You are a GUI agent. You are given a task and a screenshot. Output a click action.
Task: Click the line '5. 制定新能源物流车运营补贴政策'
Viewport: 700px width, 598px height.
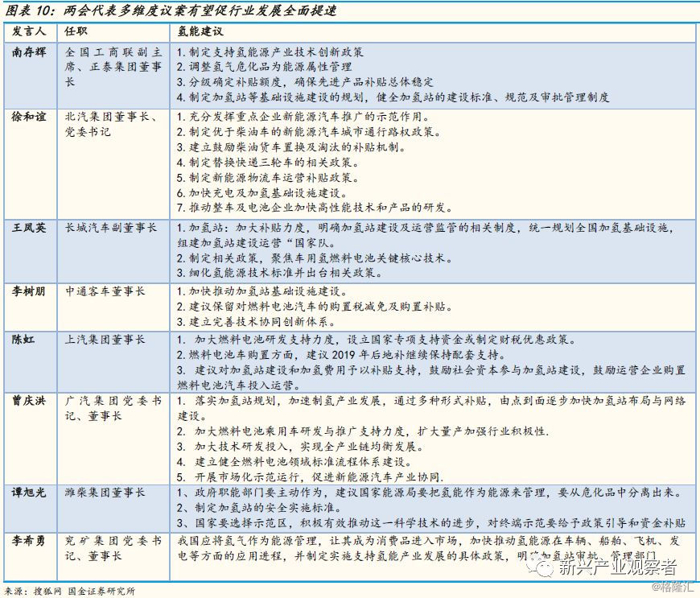pos(268,178)
